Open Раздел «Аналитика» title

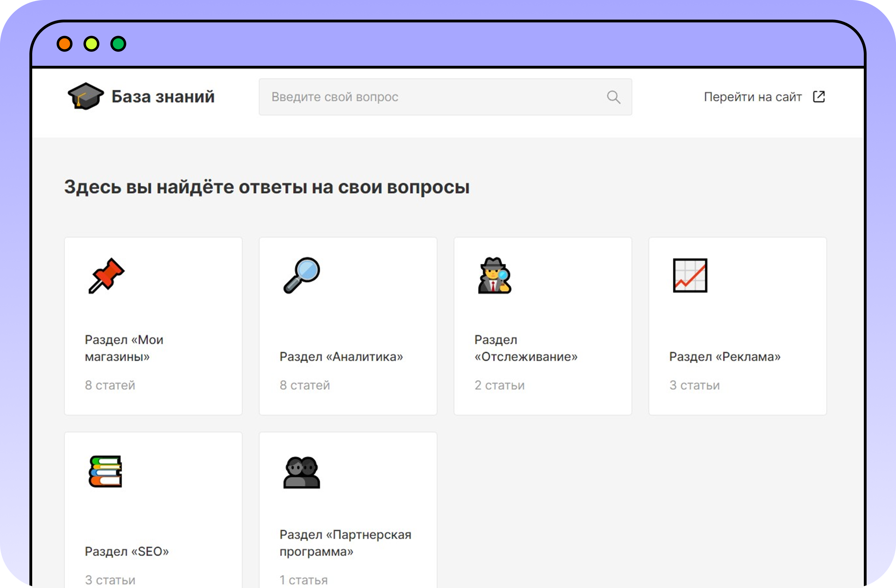[341, 357]
